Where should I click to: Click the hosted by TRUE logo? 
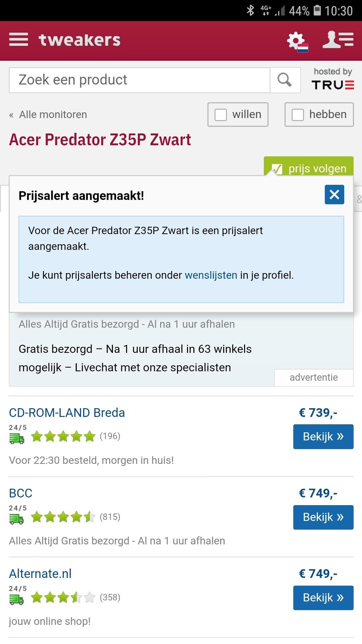point(333,79)
